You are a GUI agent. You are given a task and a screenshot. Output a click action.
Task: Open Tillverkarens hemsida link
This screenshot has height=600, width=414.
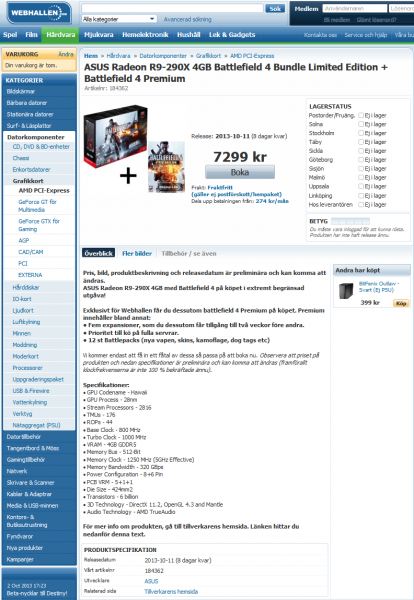(x=171, y=592)
